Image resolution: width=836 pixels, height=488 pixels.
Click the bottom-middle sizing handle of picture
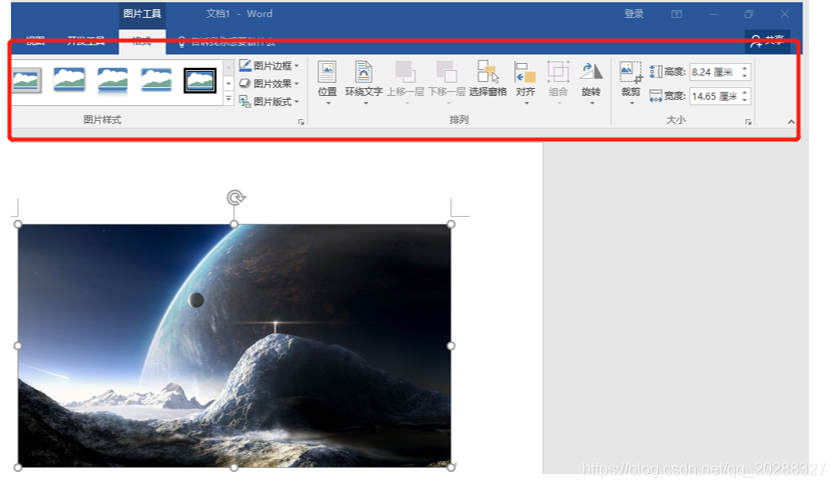235,467
